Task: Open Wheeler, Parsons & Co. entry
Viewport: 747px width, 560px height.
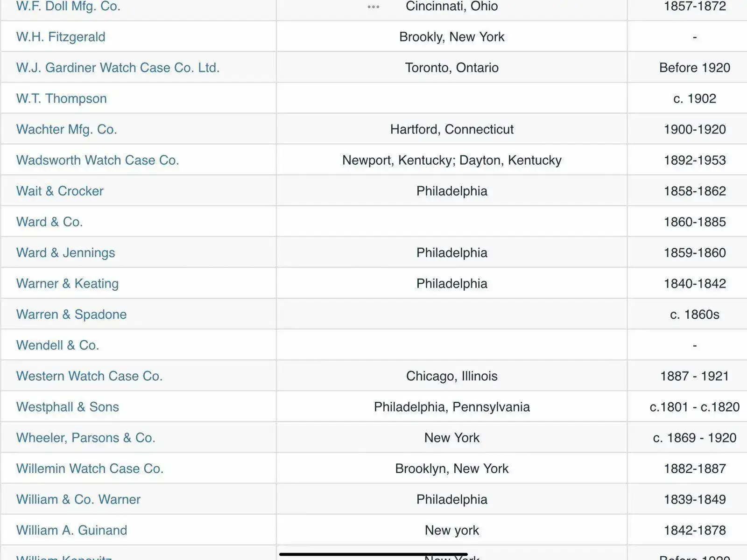Action: point(86,437)
